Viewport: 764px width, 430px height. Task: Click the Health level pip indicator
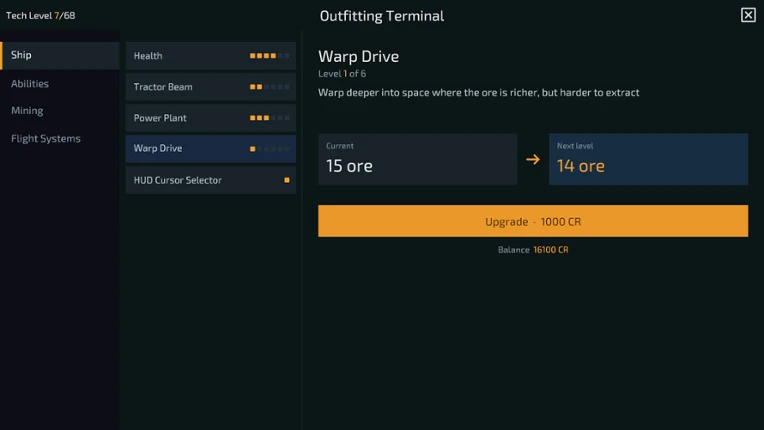tap(269, 56)
